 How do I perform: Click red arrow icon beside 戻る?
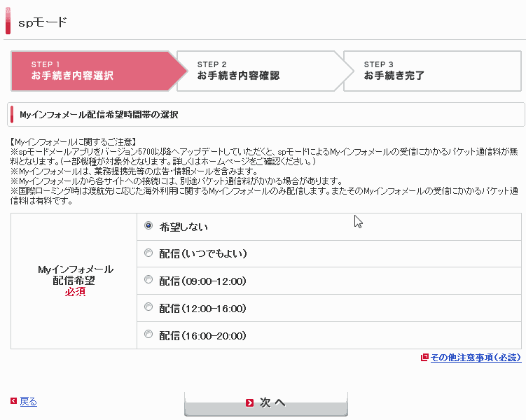(x=14, y=401)
